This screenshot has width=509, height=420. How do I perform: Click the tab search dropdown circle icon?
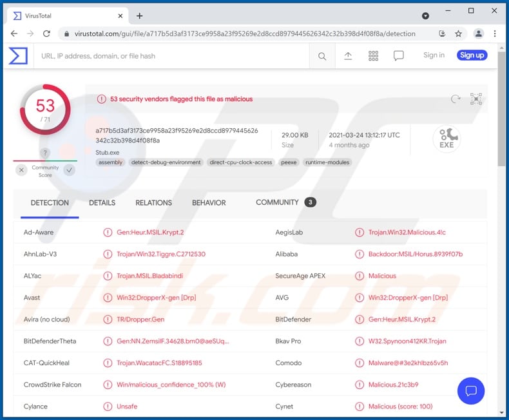coord(426,16)
